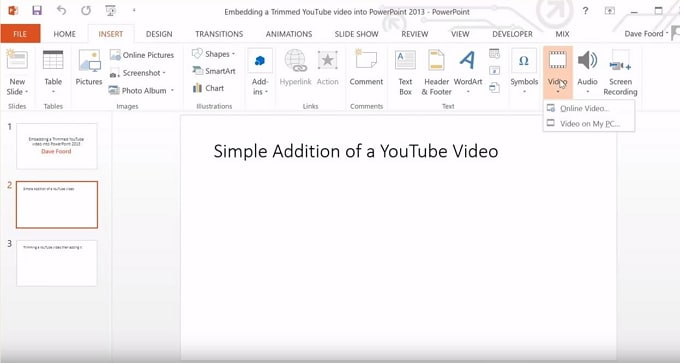Open the Customize Quick Access Toolbar arrow
680x363 pixels.
[x=134, y=10]
